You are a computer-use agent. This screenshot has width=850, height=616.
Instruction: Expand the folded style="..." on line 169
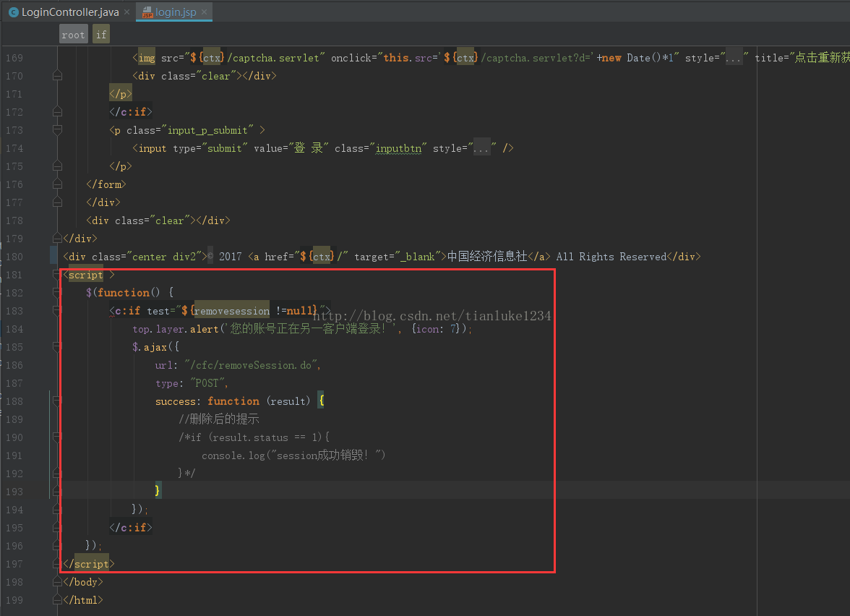(734, 58)
